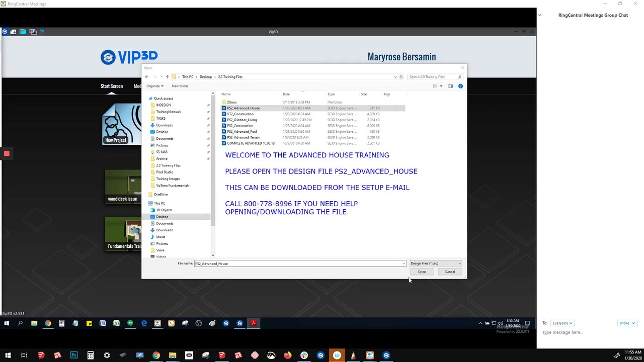Select Quick access in navigation pane
Image resolution: width=644 pixels, height=362 pixels.
point(164,99)
